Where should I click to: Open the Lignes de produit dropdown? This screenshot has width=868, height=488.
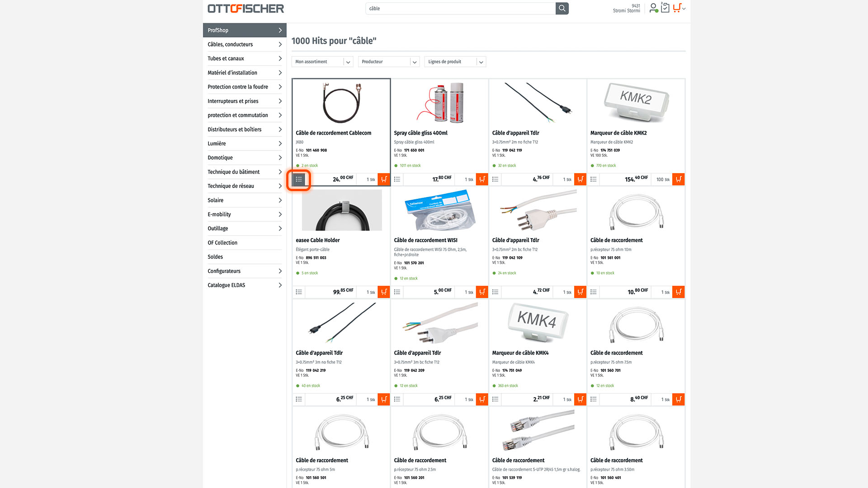(x=455, y=62)
